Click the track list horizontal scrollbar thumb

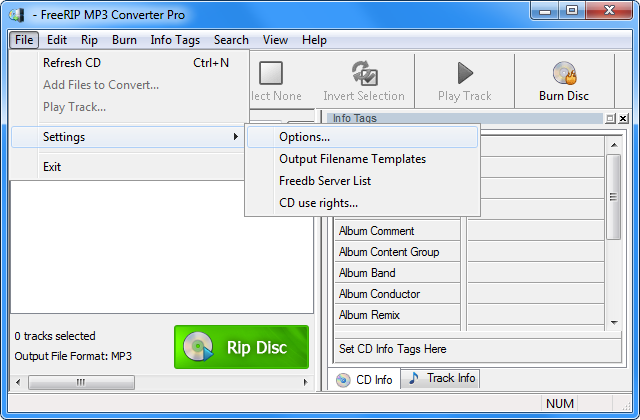point(81,382)
